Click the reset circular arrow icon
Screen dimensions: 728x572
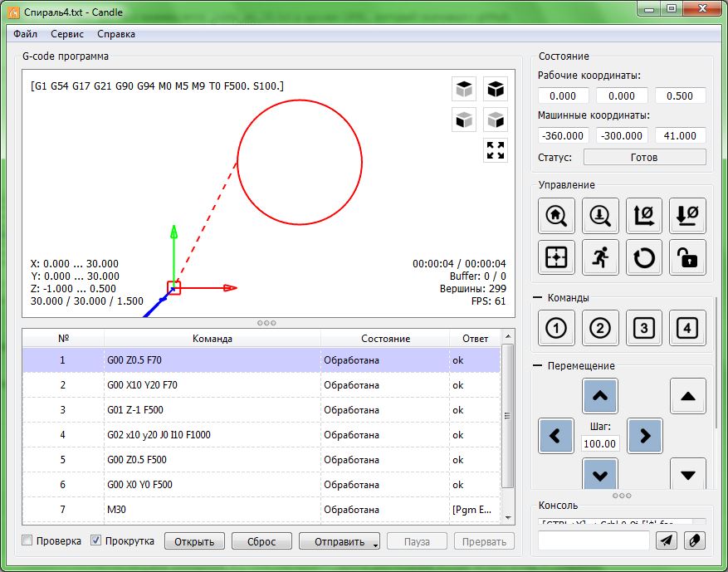tap(643, 257)
